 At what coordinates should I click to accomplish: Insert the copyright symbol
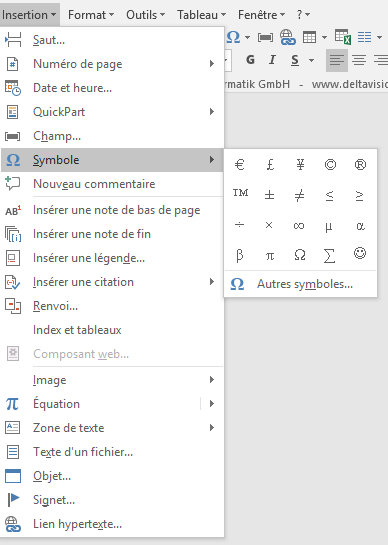point(330,164)
